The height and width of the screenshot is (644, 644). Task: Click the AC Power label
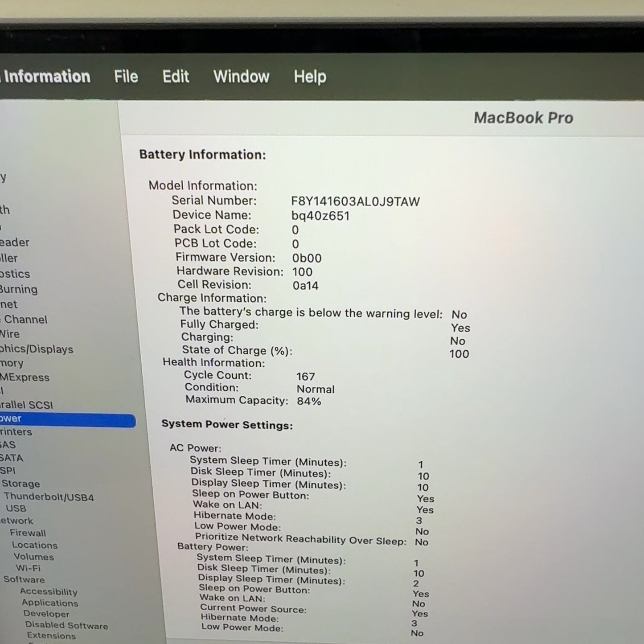[x=195, y=448]
